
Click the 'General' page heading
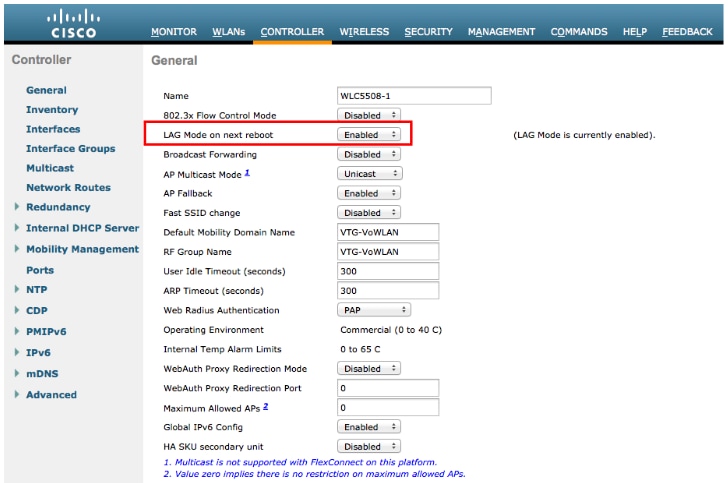pos(174,60)
